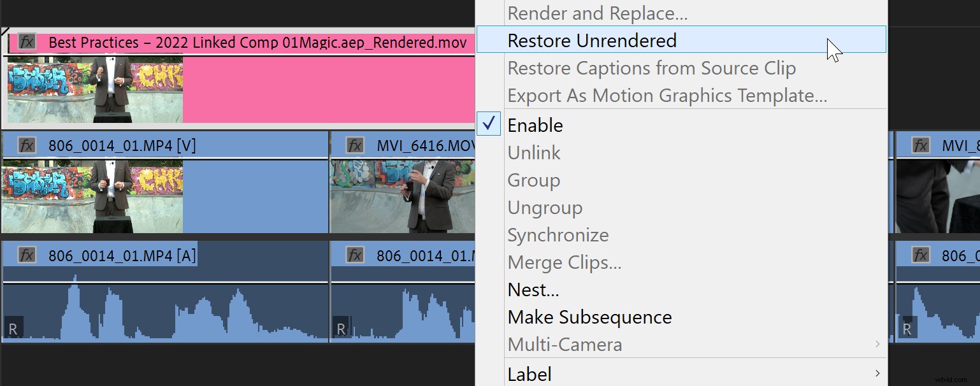Click the R badge on the first audio clip

(13, 328)
